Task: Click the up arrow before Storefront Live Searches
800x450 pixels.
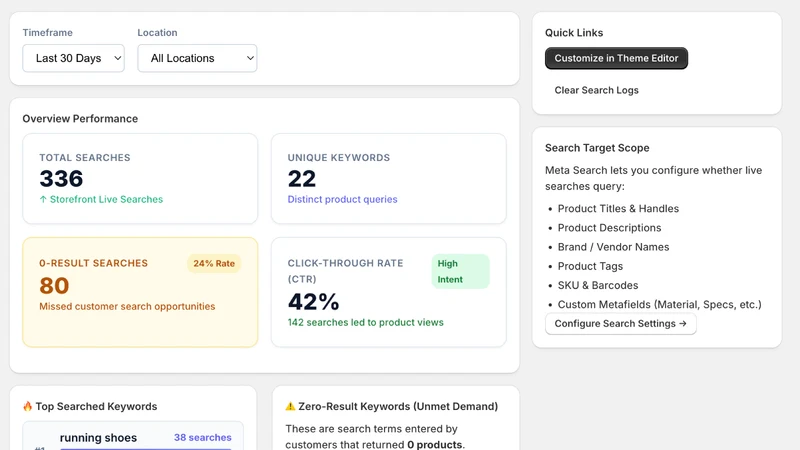Action: [43, 199]
